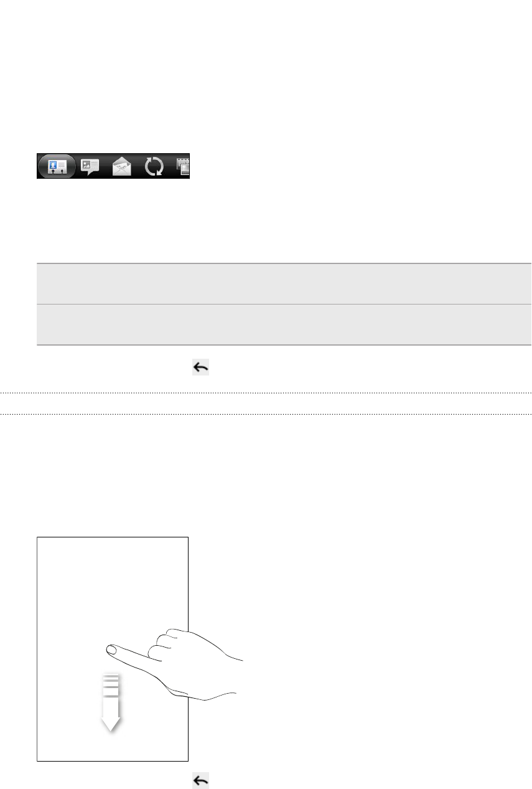This screenshot has height=789, width=532.
Task: Click the back arrow below the gray table
Action: [x=200, y=369]
